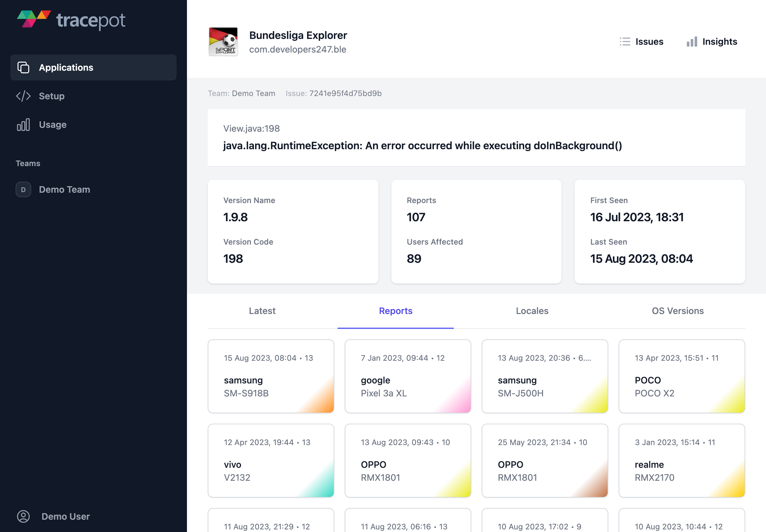
Task: Click the tracepot logo
Action: pos(71,20)
